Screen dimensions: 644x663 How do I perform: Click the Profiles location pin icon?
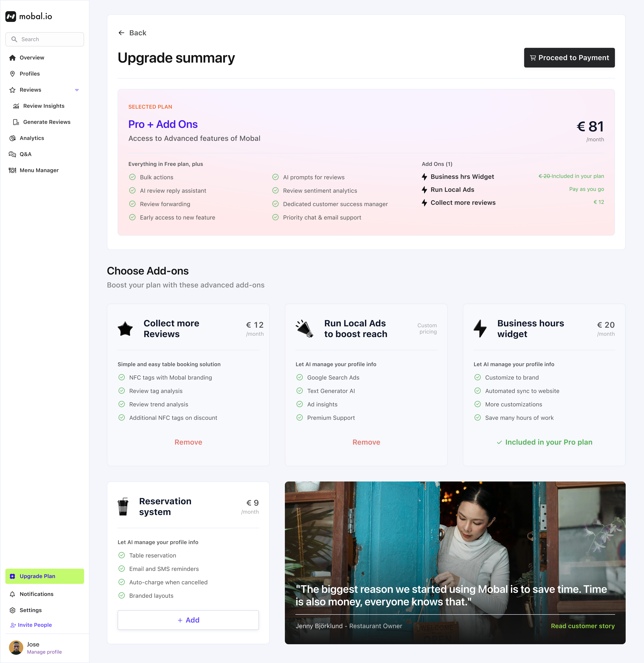coord(13,74)
